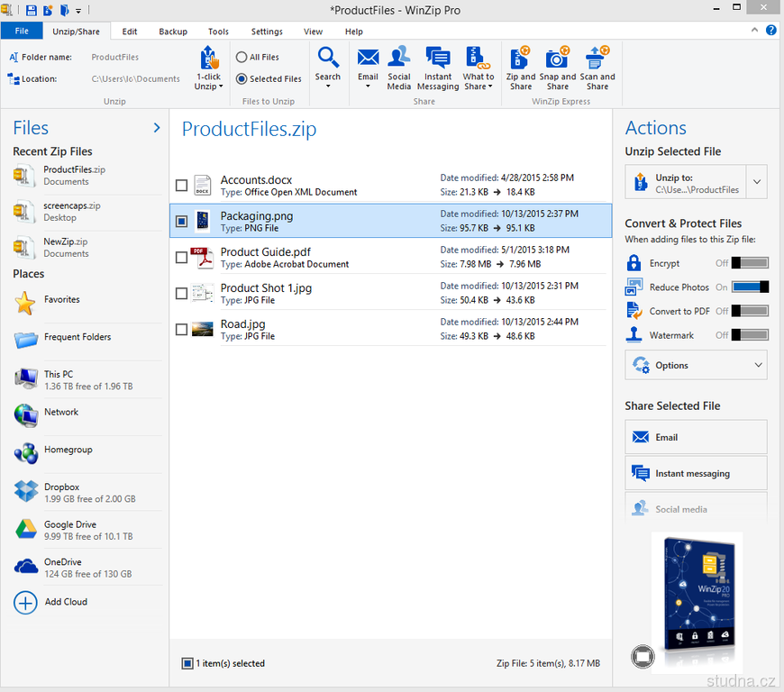Launch Scan and Share tool
Screen dimensions: 784x692
tap(597, 58)
